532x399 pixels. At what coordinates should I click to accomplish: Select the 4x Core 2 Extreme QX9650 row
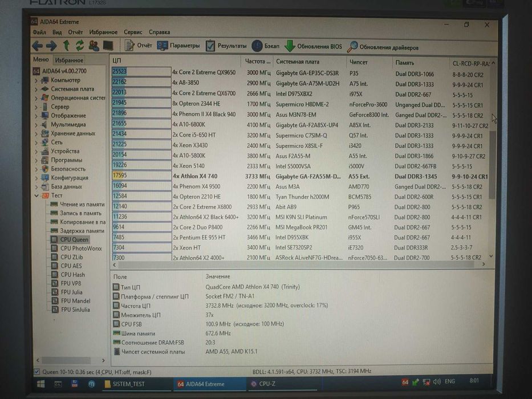click(300, 72)
